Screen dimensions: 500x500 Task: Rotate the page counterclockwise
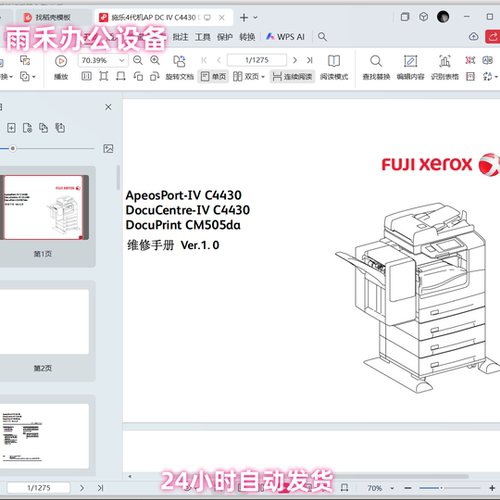[x=138, y=77]
